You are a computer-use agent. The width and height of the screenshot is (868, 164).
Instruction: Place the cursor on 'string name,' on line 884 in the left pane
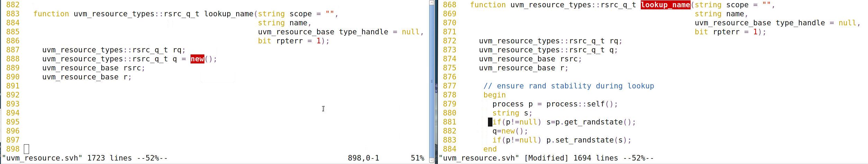(x=285, y=23)
